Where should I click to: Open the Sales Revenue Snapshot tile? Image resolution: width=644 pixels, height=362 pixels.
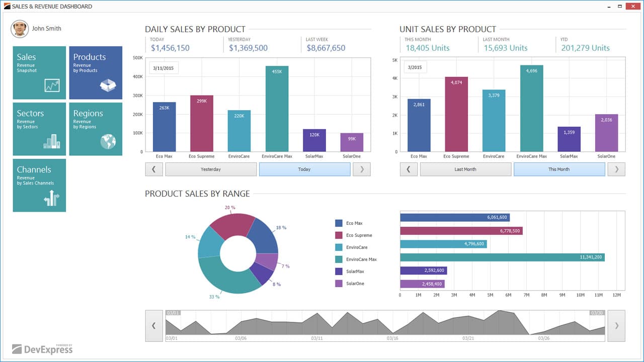(x=39, y=72)
